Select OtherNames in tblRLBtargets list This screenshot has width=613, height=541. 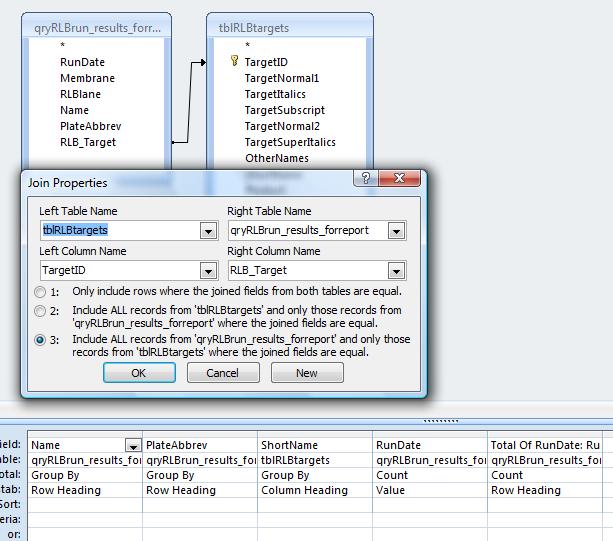tap(277, 158)
